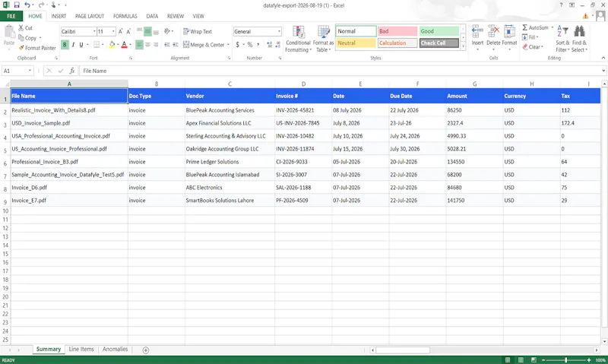
Task: Open the PAGE LAYOUT ribbon tab
Action: (90, 16)
